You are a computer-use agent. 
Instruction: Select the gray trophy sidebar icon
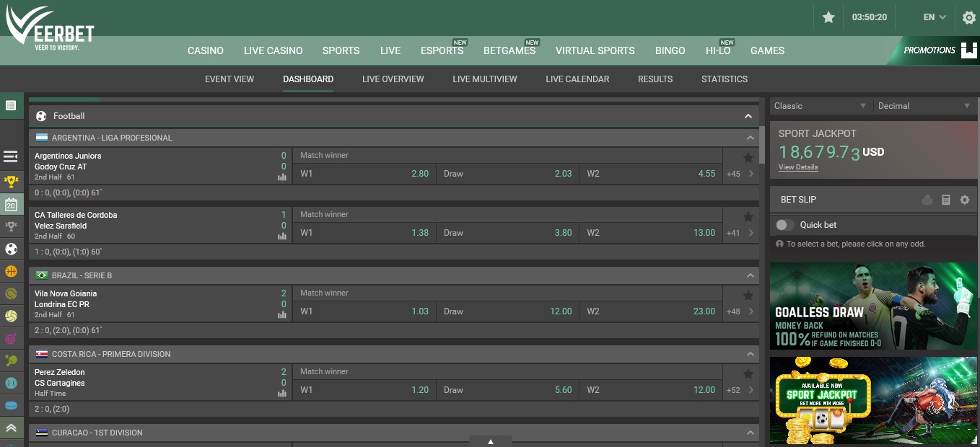[11, 226]
